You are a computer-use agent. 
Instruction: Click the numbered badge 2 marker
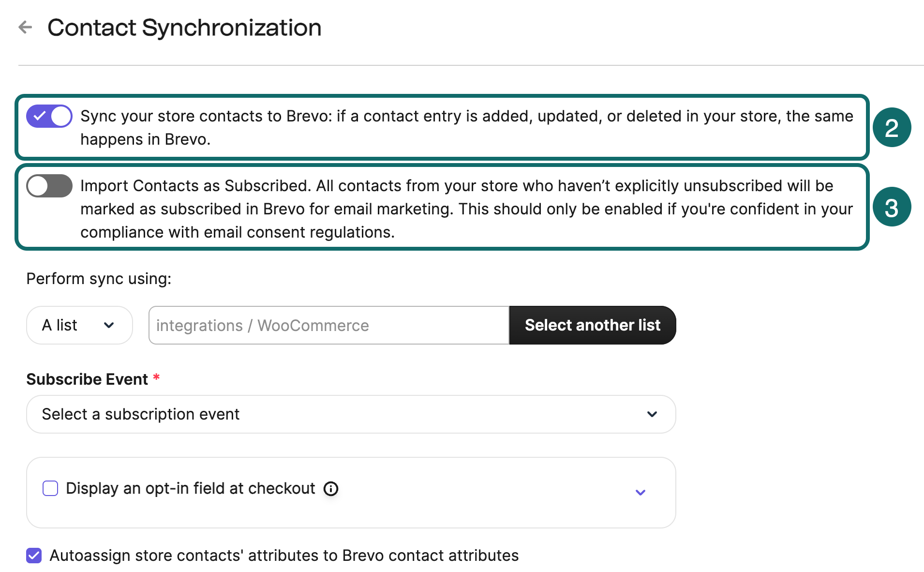892,127
